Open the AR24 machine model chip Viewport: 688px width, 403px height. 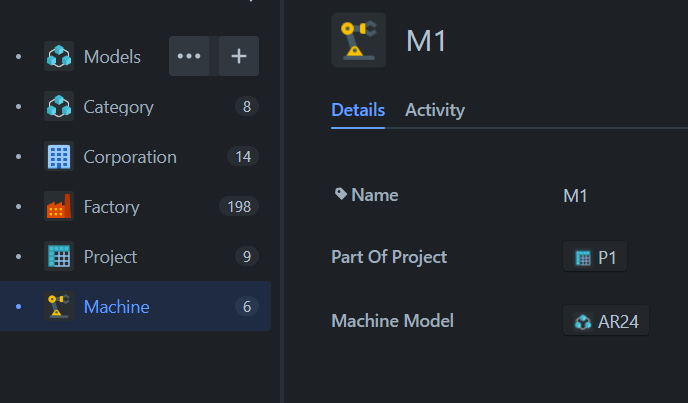pos(606,321)
